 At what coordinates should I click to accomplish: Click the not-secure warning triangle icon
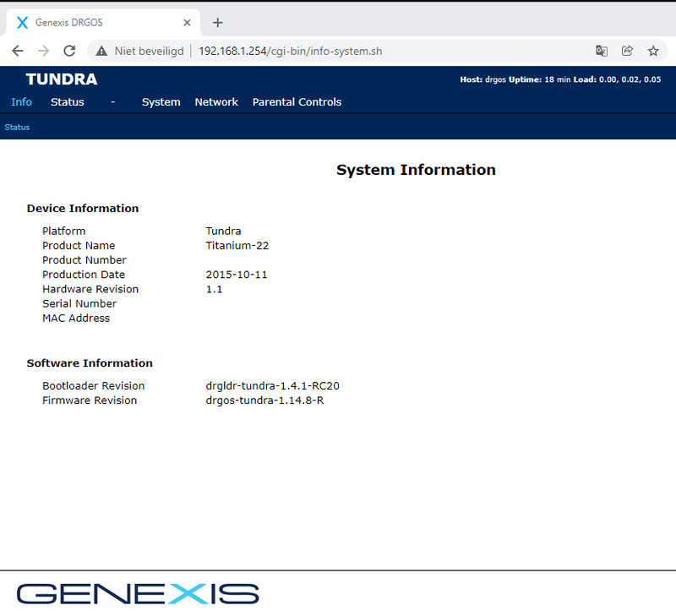pyautogui.click(x=101, y=51)
